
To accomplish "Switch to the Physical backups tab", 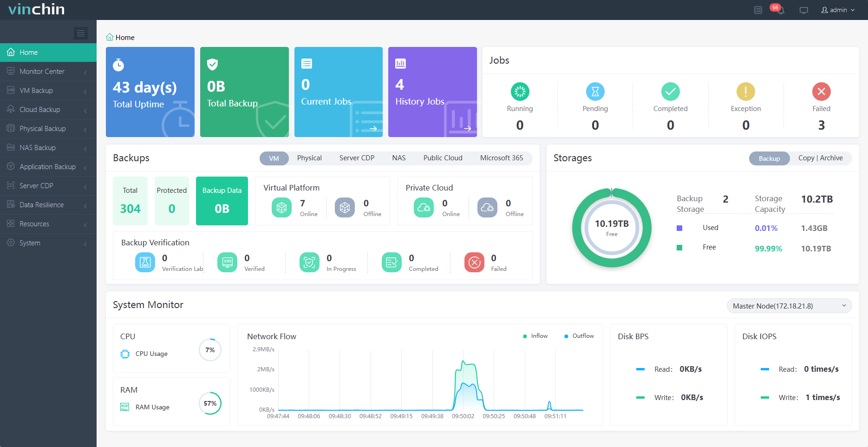I will point(309,158).
